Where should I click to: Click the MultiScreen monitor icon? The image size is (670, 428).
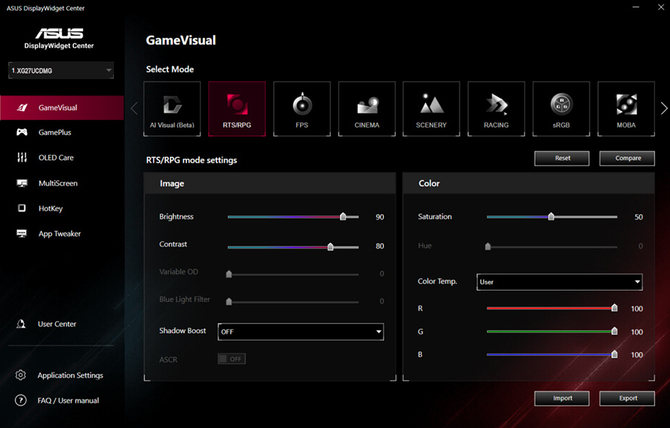click(x=22, y=183)
